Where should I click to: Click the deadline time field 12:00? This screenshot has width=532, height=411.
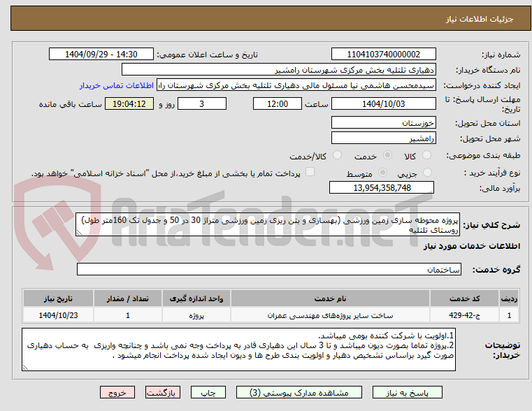(x=278, y=103)
